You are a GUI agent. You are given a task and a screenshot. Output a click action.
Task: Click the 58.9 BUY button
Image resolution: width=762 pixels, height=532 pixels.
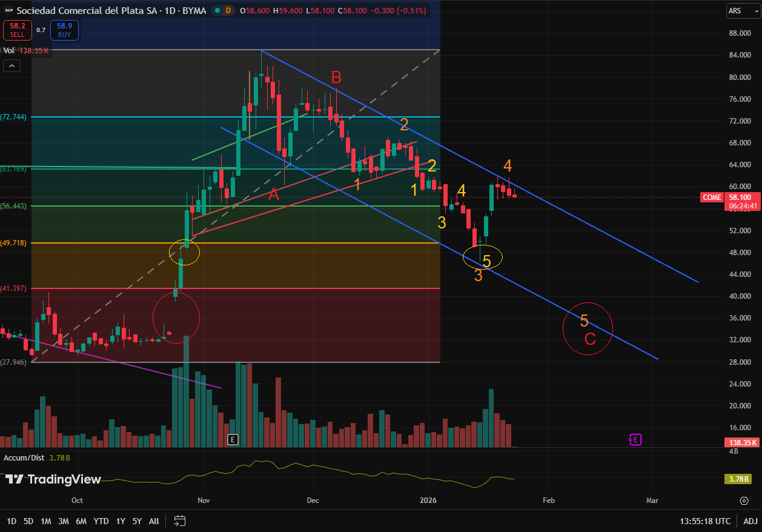[x=64, y=30]
